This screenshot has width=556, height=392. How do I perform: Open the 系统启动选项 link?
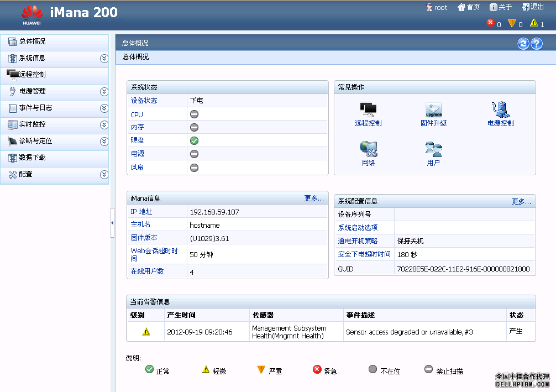358,227
